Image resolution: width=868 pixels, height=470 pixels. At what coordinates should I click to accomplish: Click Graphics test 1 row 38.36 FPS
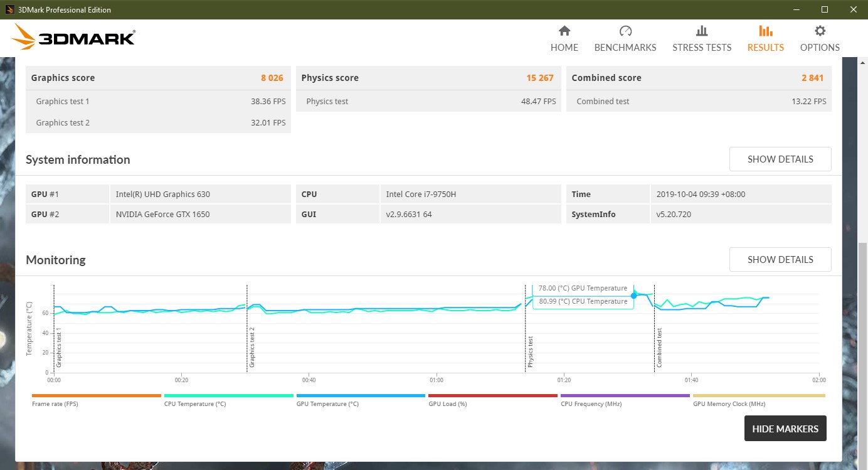pos(158,101)
